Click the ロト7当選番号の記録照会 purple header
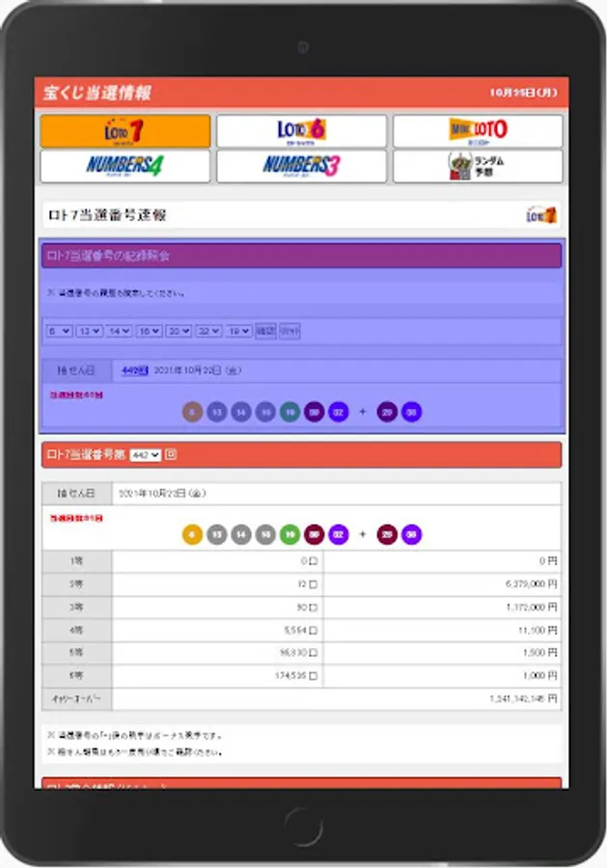Viewport: 607px width, 868px height. [x=301, y=256]
